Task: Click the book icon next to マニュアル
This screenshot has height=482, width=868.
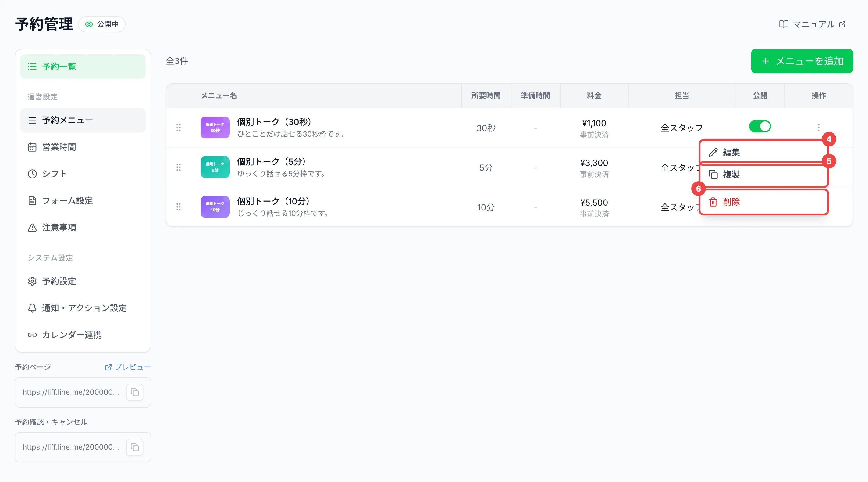Action: point(783,24)
